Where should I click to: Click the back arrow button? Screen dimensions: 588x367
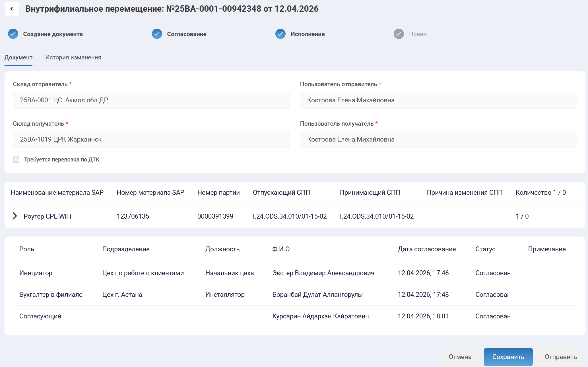click(12, 9)
